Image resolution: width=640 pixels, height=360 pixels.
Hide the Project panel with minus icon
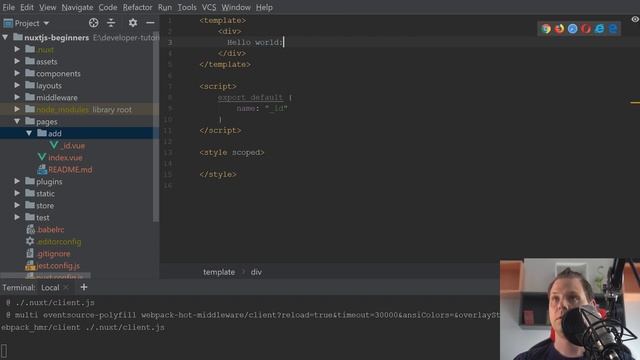(x=150, y=23)
